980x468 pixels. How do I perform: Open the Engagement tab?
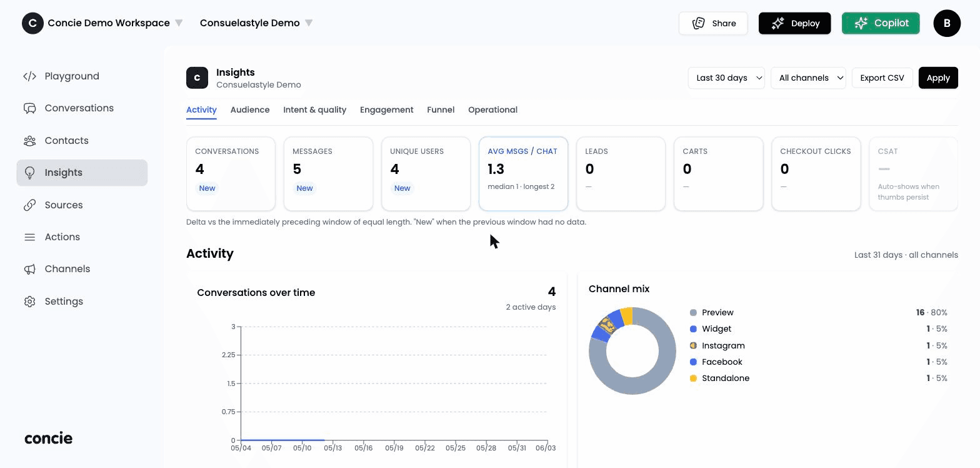coord(386,109)
